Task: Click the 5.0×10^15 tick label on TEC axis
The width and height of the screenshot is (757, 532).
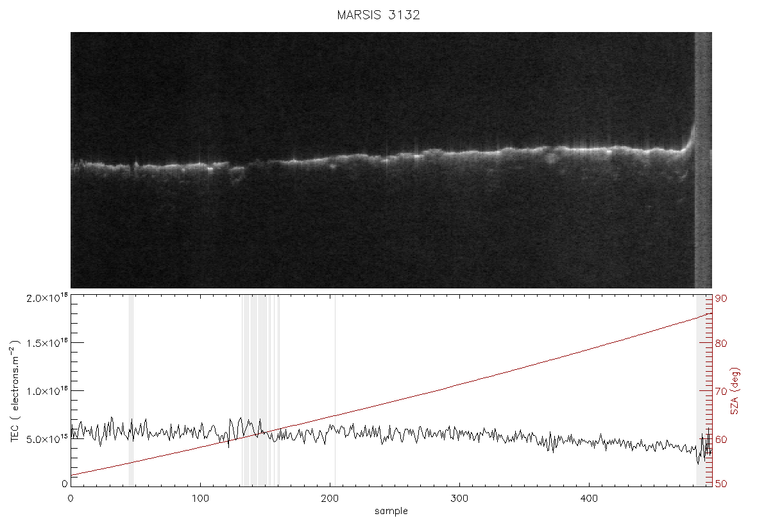Action: (47, 439)
